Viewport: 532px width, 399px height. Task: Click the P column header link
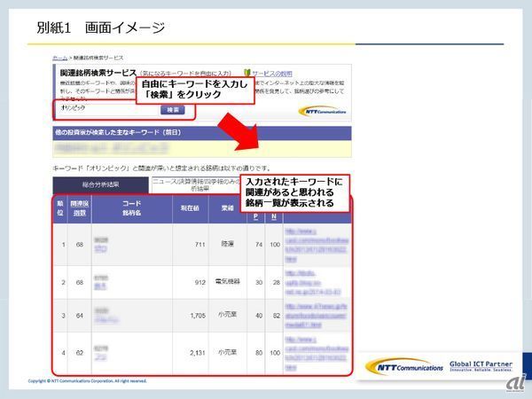[255, 215]
